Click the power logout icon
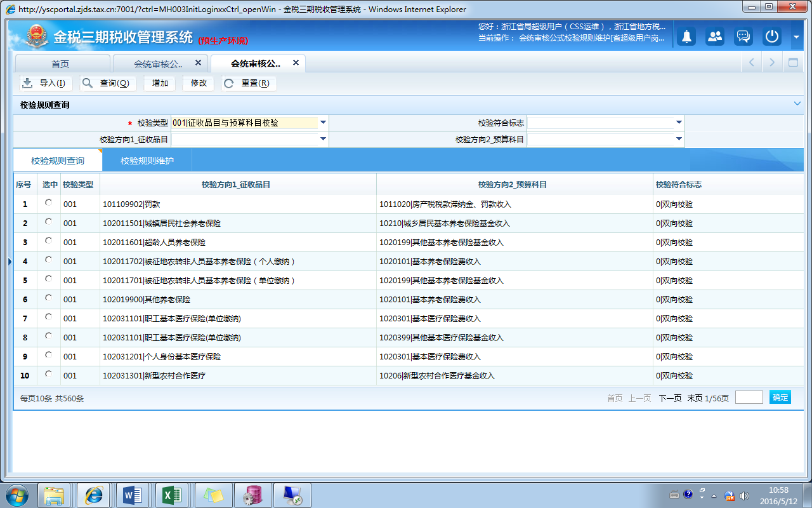The width and height of the screenshot is (812, 508). (x=772, y=36)
